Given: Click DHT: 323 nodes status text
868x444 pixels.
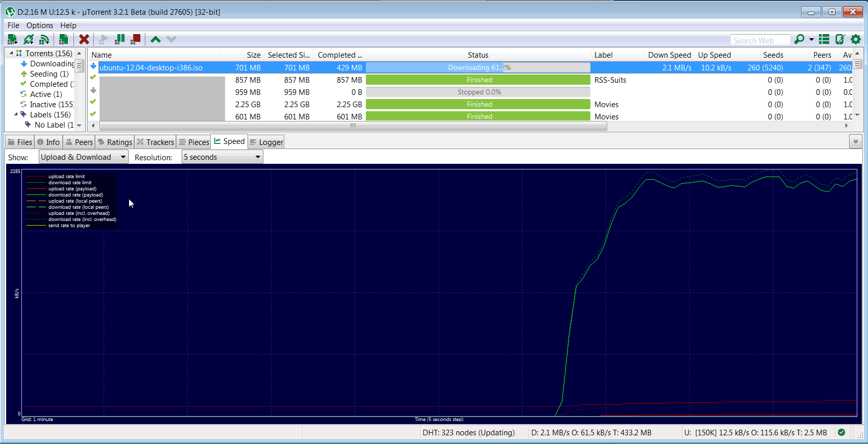Looking at the screenshot, I should [468, 432].
